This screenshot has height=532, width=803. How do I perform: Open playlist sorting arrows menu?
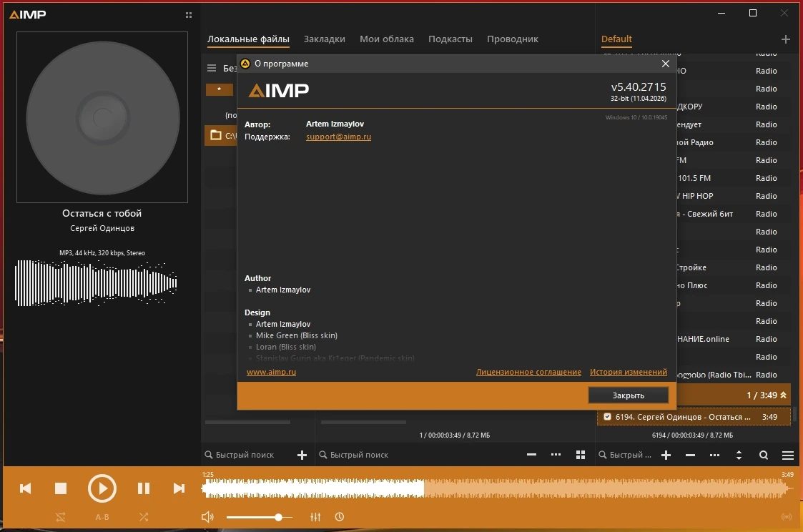coord(739,455)
